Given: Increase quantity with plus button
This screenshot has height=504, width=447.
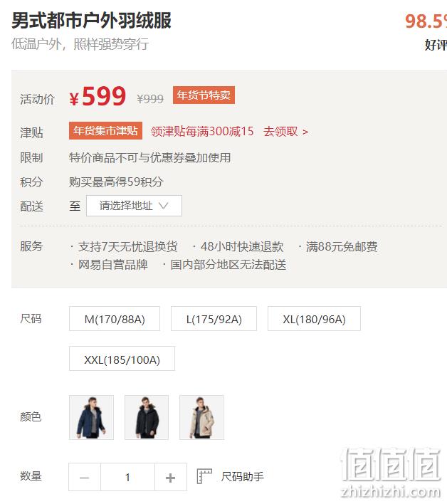Looking at the screenshot, I should click(x=171, y=478).
